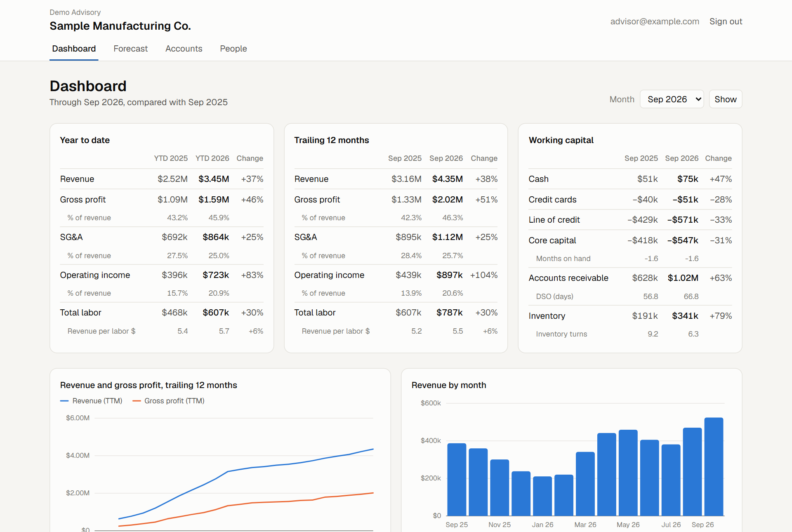792x532 pixels.
Task: Click the Cash row label
Action: [x=539, y=179]
